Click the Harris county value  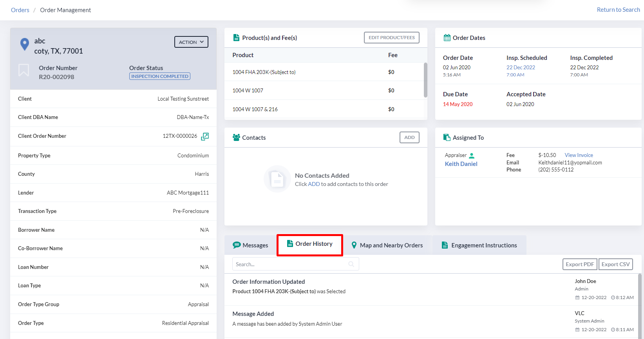[202, 174]
